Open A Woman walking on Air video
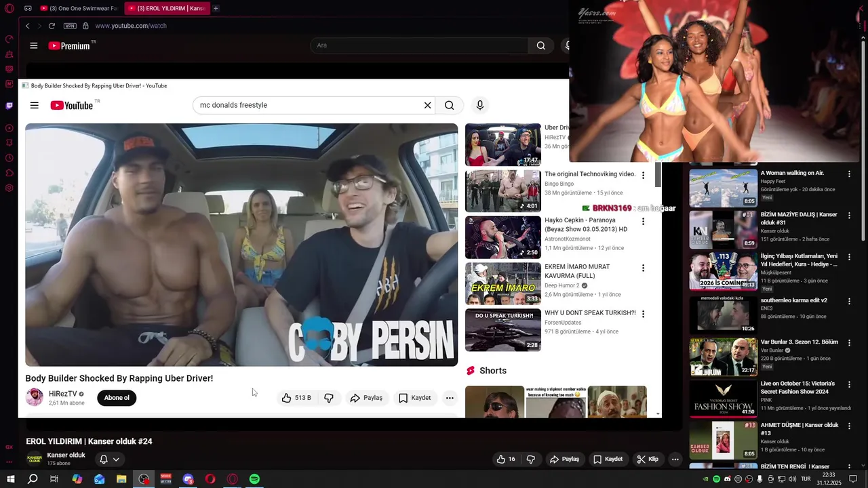This screenshot has width=868, height=488. 723,188
